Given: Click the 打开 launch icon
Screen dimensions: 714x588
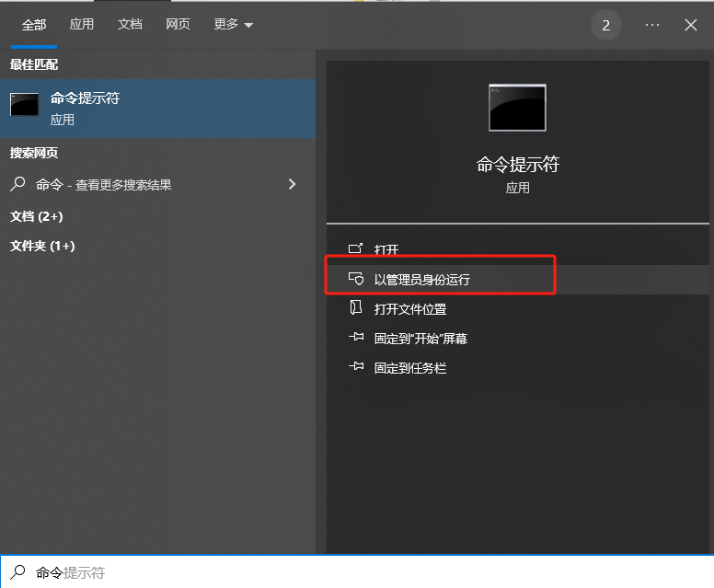Looking at the screenshot, I should click(x=356, y=248).
